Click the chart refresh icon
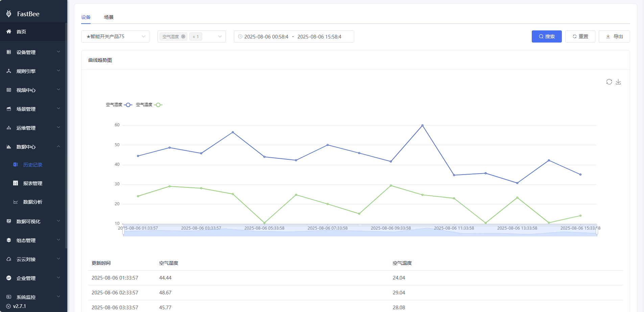The width and height of the screenshot is (644, 312). (x=609, y=82)
